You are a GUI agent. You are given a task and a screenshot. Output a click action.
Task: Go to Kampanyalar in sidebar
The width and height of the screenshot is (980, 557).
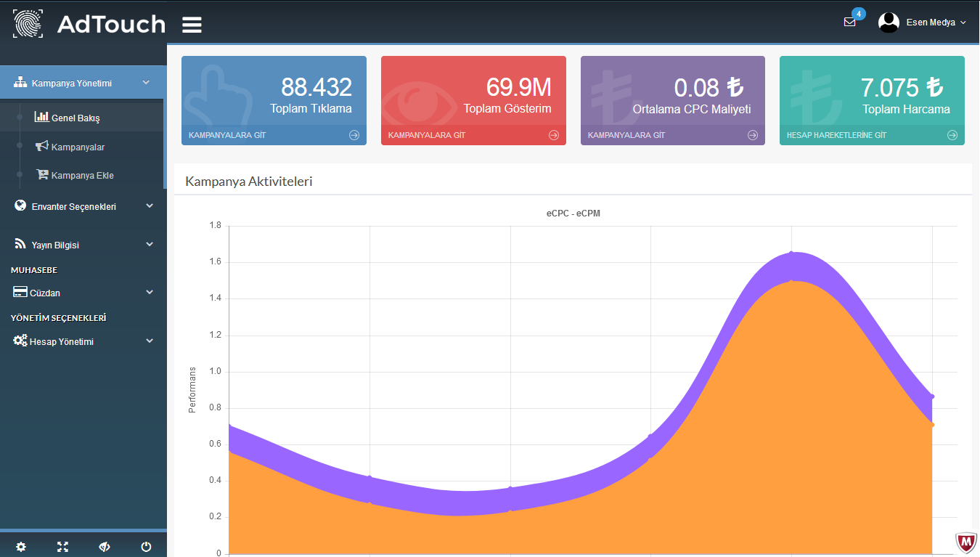click(78, 147)
